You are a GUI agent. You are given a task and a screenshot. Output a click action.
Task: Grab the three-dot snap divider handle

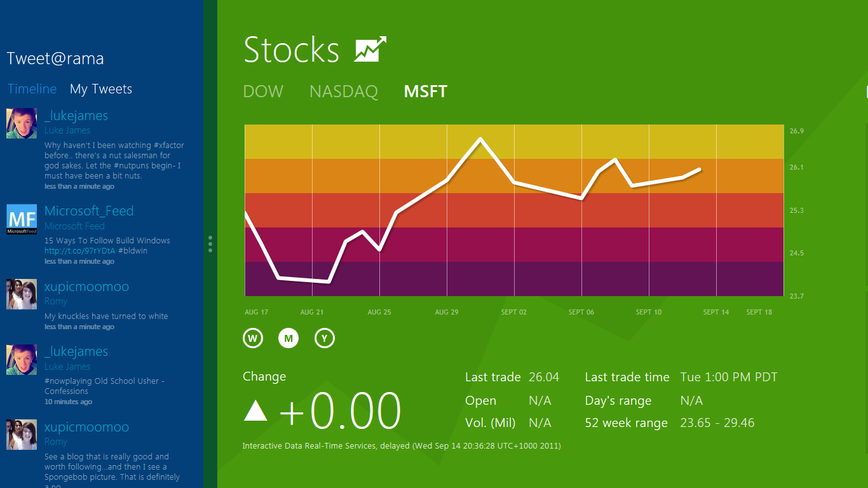point(210,244)
